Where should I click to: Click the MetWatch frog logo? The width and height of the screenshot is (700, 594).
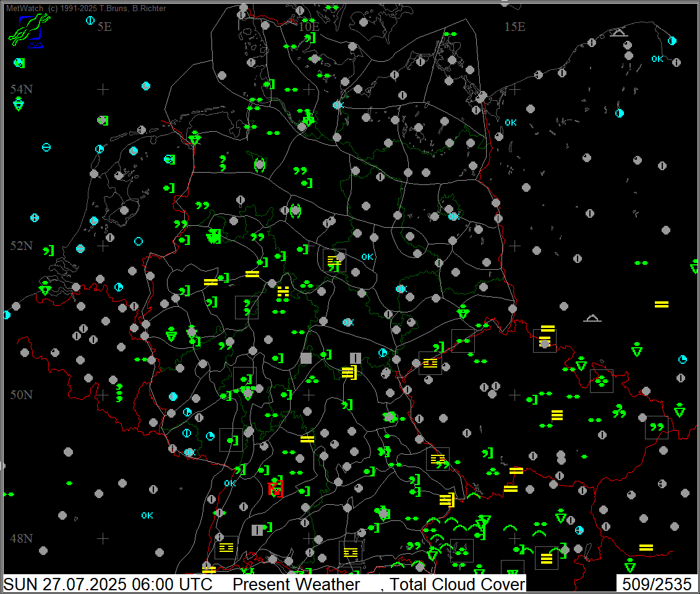(x=30, y=30)
